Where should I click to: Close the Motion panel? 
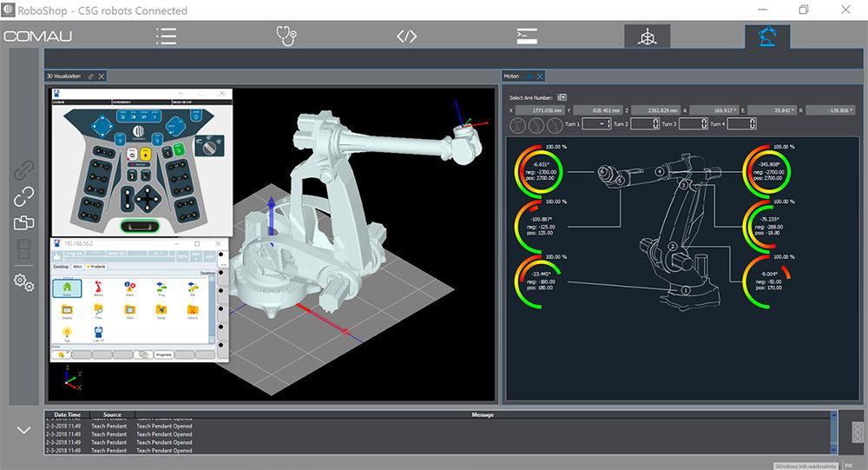click(x=540, y=76)
